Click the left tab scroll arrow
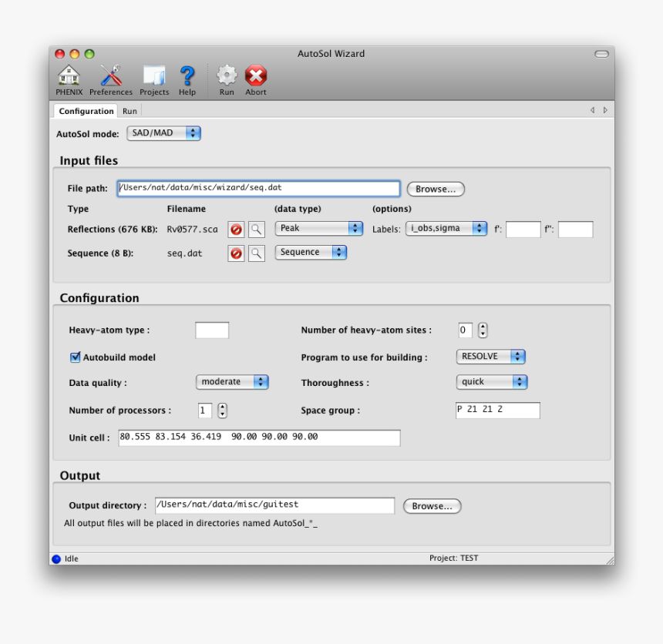 [592, 110]
